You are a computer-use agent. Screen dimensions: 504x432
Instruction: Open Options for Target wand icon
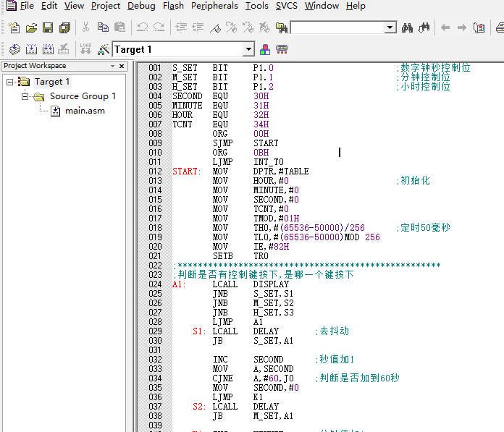tap(103, 49)
